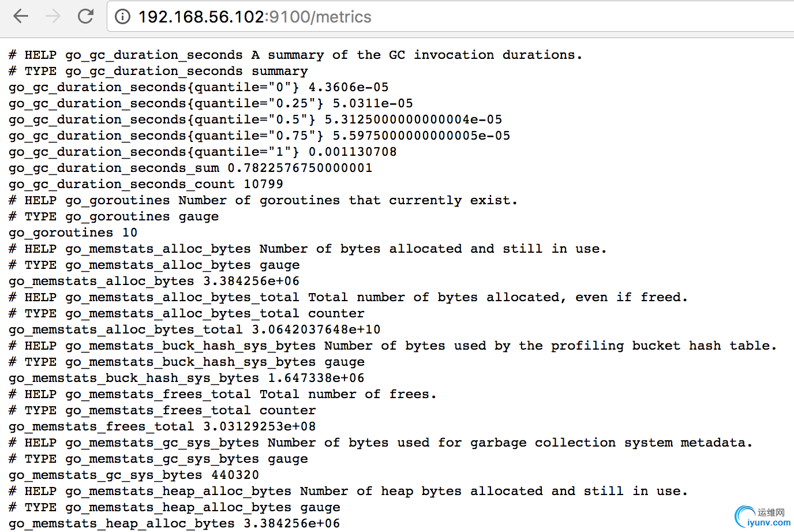This screenshot has width=794, height=532.
Task: Reload the metrics page
Action: pyautogui.click(x=86, y=16)
